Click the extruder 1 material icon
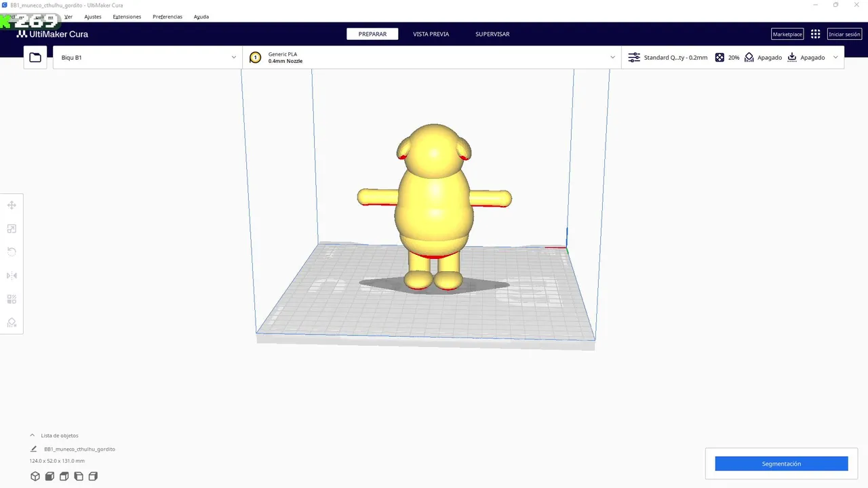The width and height of the screenshot is (868, 488). [x=255, y=58]
